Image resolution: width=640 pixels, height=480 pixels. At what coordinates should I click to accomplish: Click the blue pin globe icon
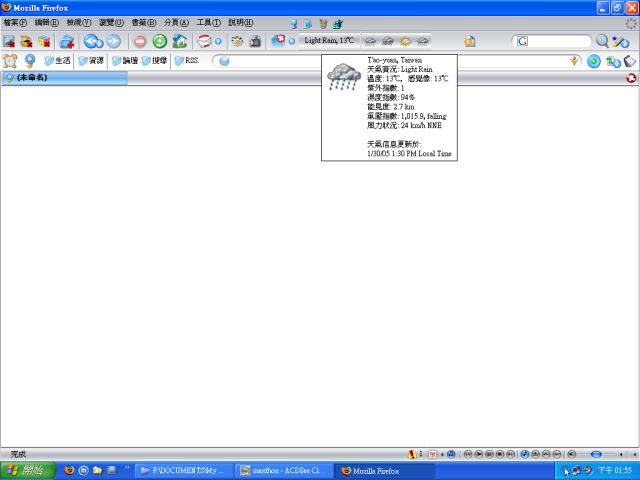pos(30,61)
